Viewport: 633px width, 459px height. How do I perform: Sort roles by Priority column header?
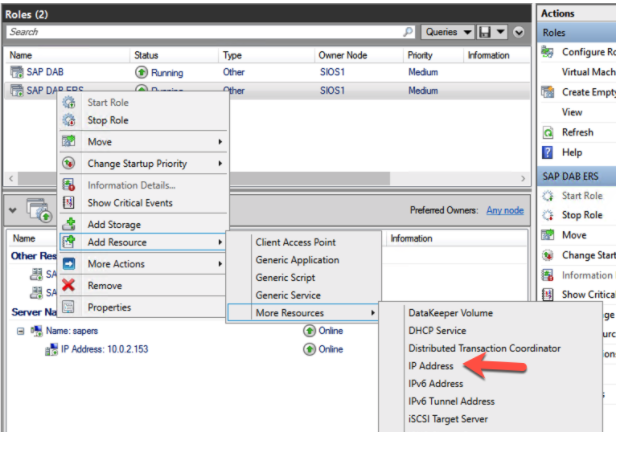(x=420, y=55)
